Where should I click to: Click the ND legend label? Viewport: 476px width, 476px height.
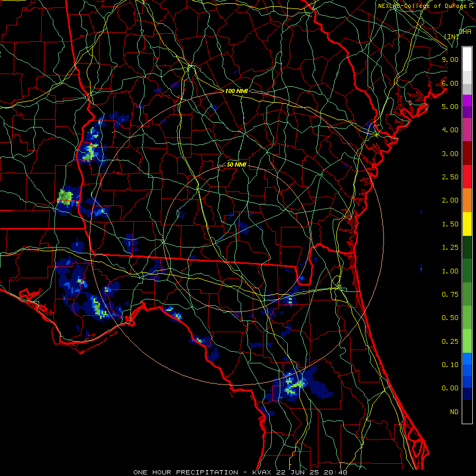coord(454,412)
